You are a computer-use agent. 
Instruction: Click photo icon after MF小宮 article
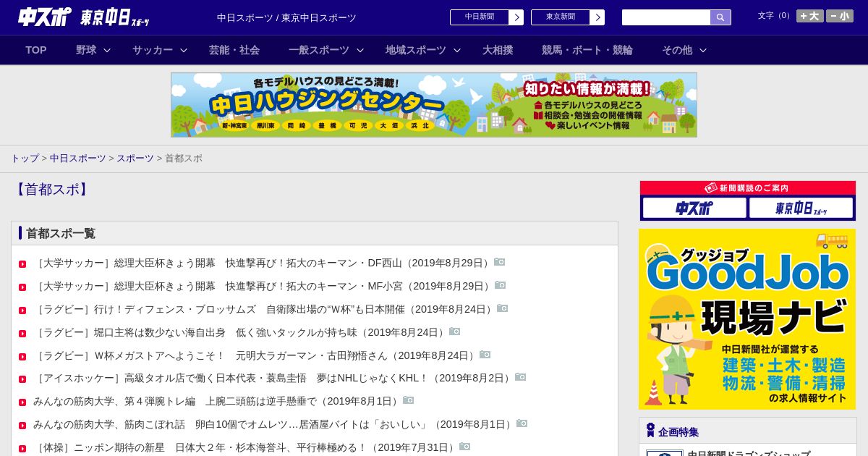[x=501, y=285]
